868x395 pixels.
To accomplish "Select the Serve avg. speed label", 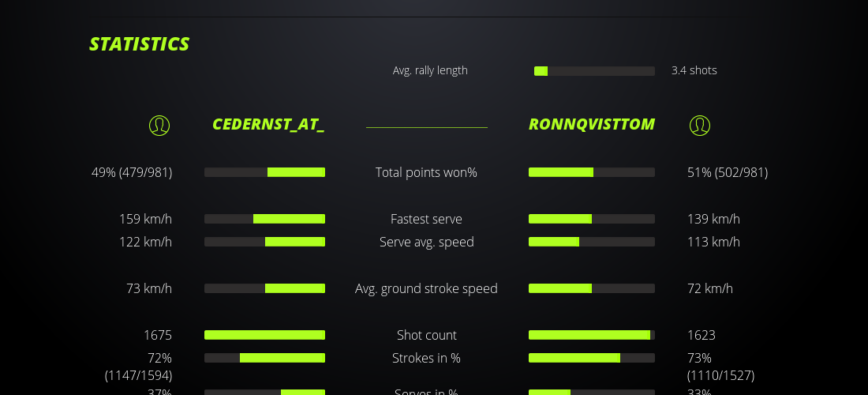I will pos(426,242).
